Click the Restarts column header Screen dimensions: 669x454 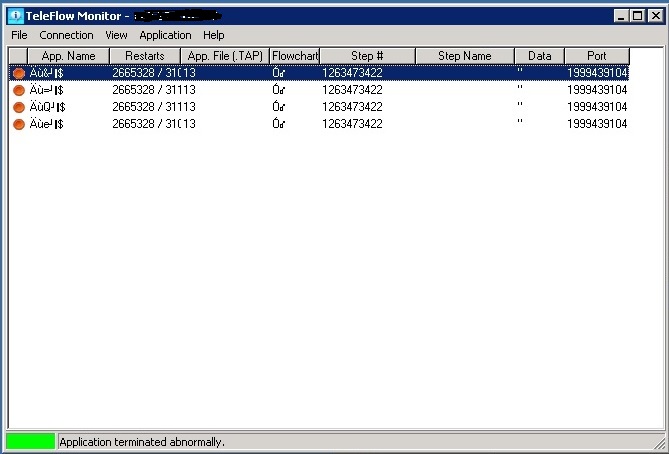tap(145, 56)
